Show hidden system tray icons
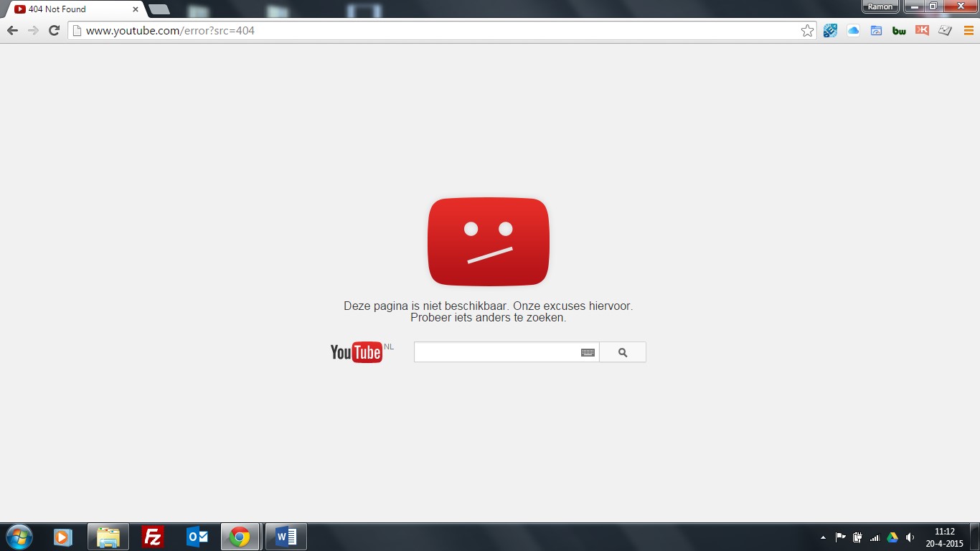The image size is (980, 551). tap(822, 537)
